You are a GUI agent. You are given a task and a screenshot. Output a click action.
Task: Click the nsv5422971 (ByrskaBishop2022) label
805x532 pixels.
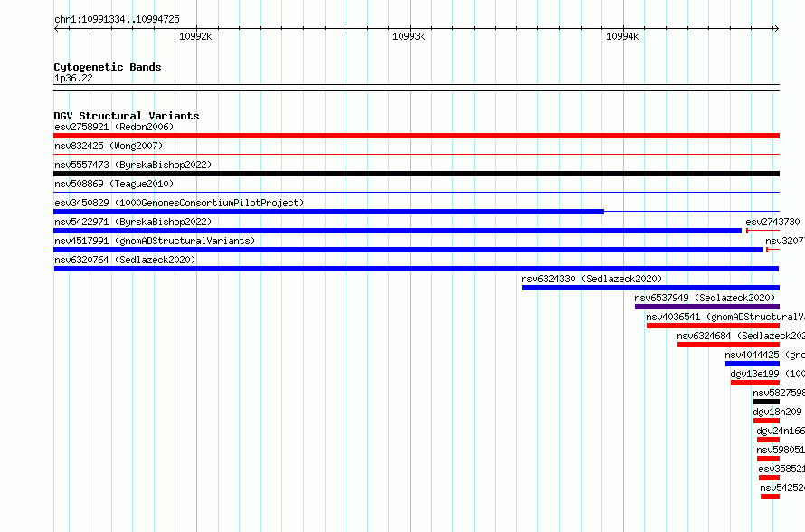click(x=133, y=222)
